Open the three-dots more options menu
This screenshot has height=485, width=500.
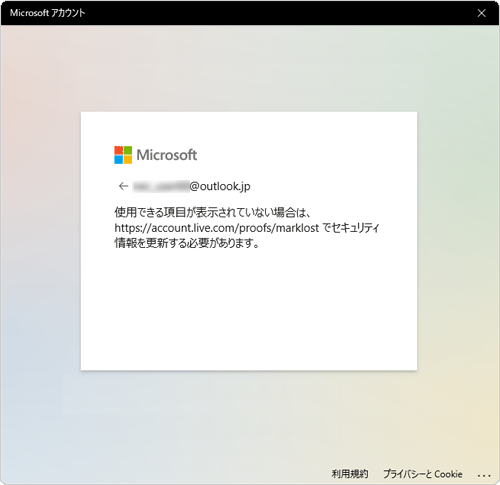point(484,475)
